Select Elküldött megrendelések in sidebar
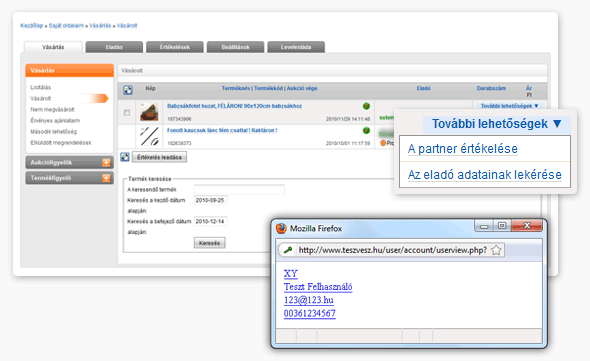The height and width of the screenshot is (361, 590). coord(61,143)
